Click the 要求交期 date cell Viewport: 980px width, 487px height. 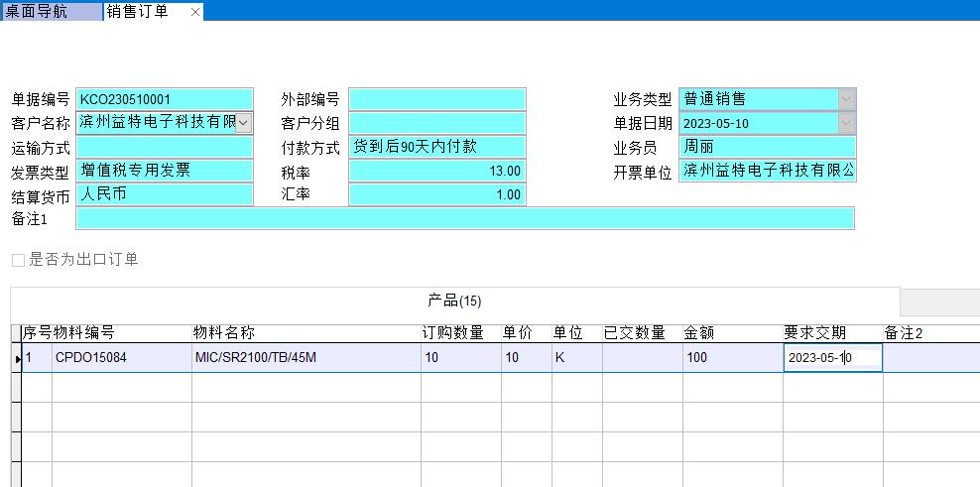tap(831, 358)
